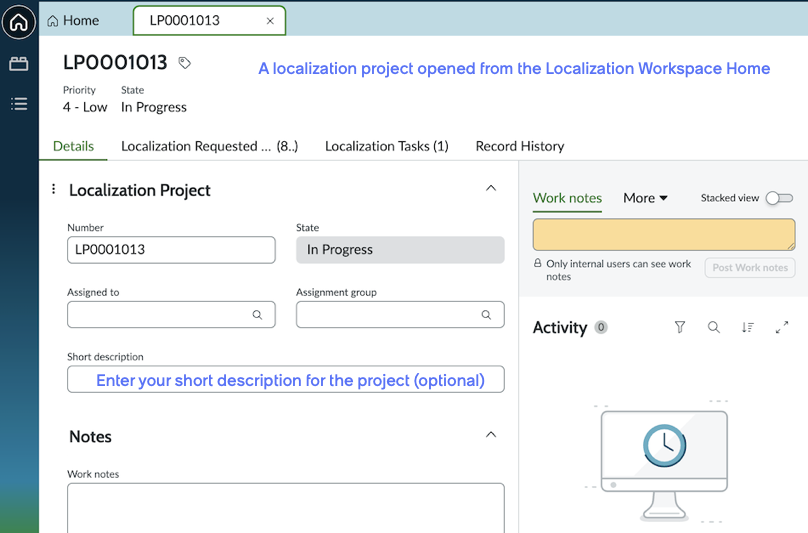
Task: Collapse the Localization Project section
Action: pos(491,188)
